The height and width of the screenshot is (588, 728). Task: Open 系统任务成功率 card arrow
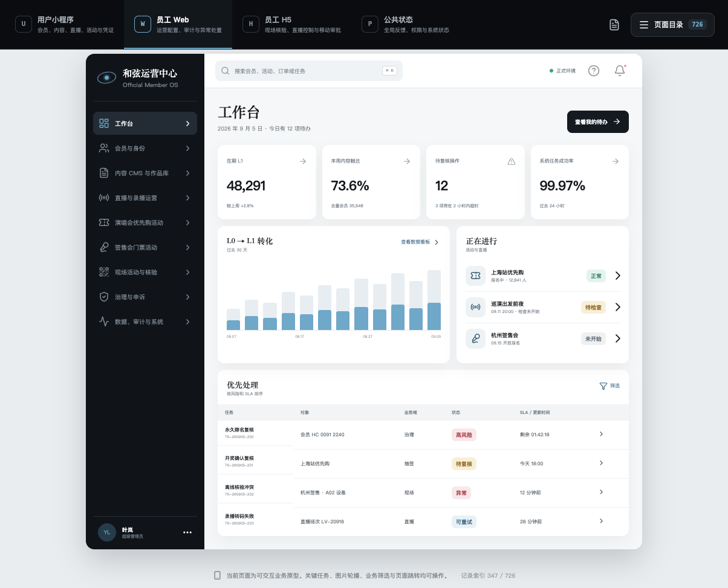click(616, 161)
